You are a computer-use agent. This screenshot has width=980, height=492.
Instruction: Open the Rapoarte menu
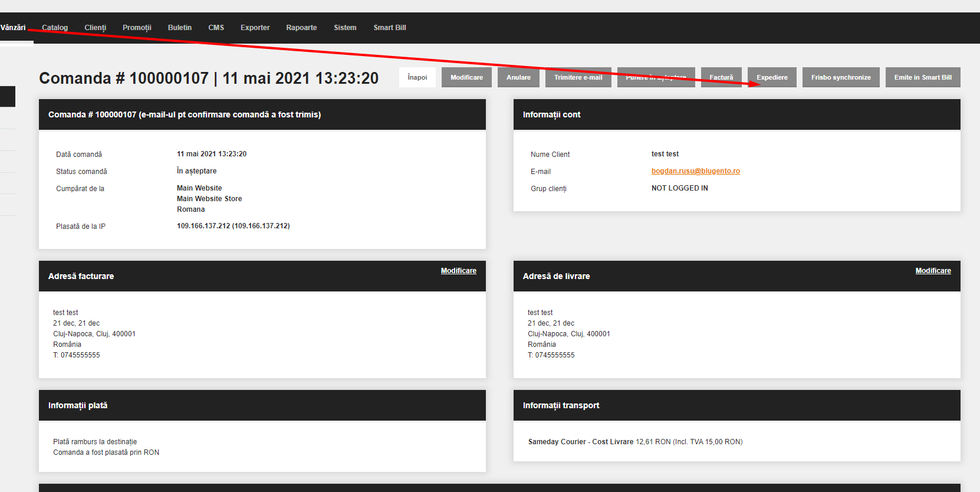(x=301, y=28)
